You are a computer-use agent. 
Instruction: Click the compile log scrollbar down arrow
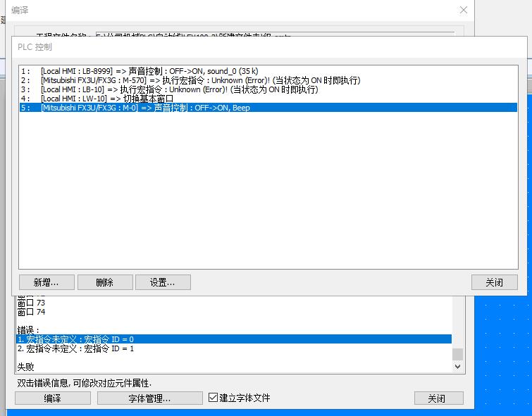pyautogui.click(x=458, y=367)
